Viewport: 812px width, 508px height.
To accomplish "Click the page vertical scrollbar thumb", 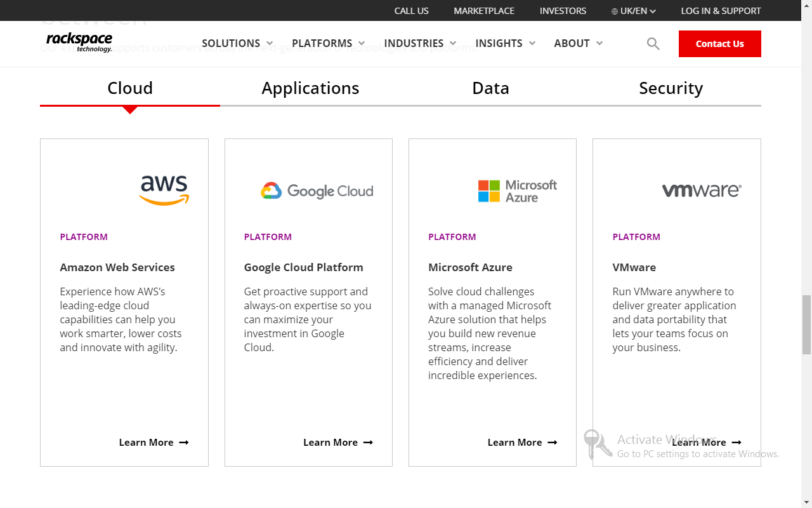I will click(x=806, y=324).
